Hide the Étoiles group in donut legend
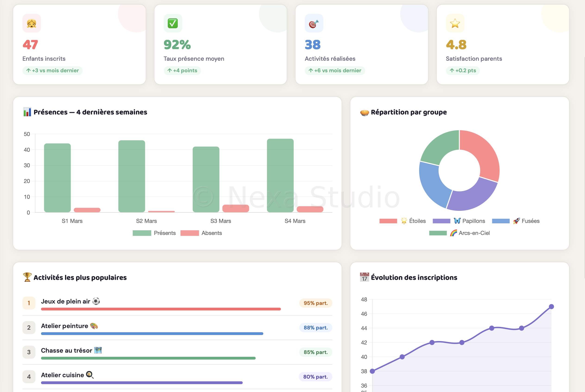This screenshot has height=392, width=585. [403, 221]
